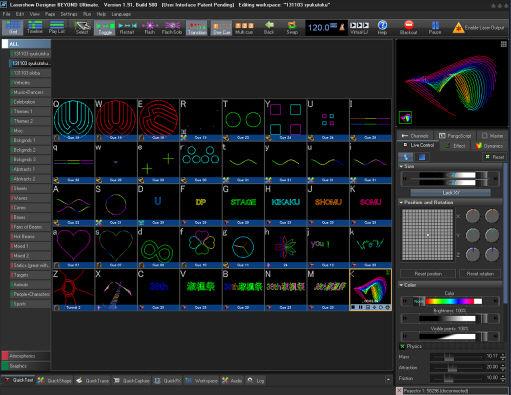Open the View menu

pyautogui.click(x=35, y=14)
